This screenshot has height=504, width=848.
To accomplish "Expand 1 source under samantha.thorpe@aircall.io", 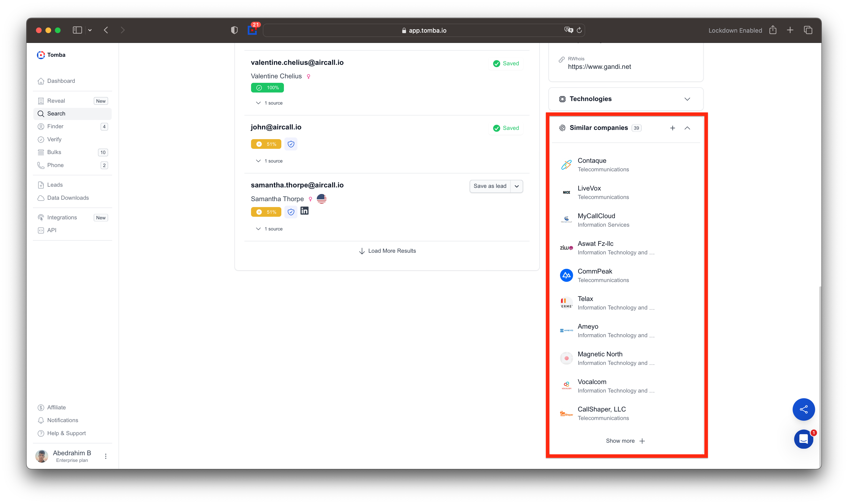I will click(269, 229).
